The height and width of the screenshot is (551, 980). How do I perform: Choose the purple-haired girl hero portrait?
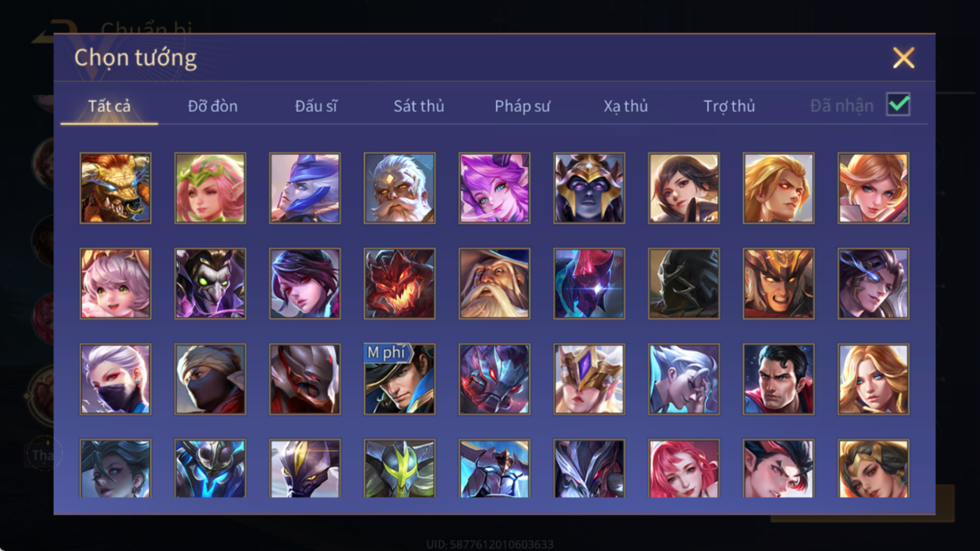point(494,188)
